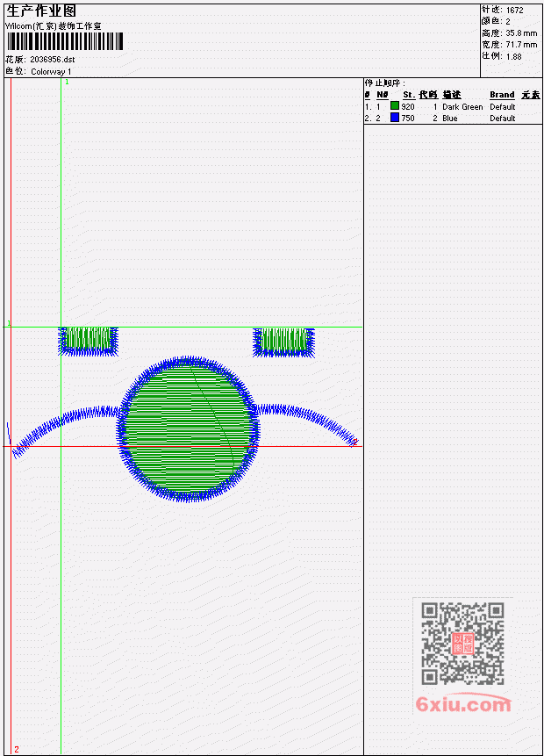This screenshot has height=756, width=544.
Task: Click the '描述' column header
Action: (452, 95)
